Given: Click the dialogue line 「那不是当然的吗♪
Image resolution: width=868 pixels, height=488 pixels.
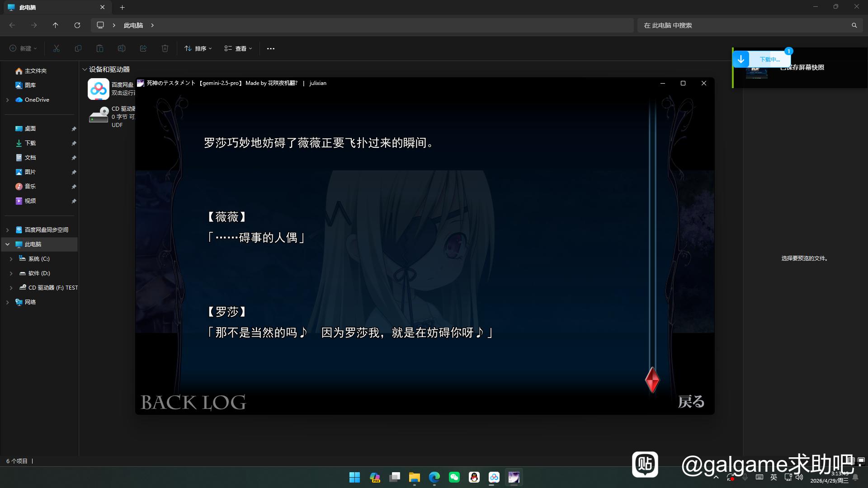Looking at the screenshot, I should tap(349, 333).
